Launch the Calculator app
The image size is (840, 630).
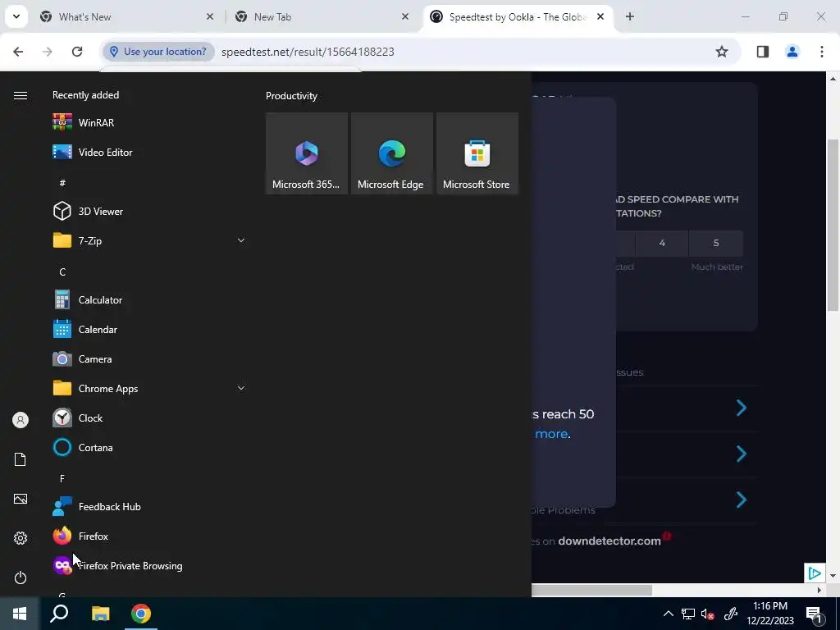pos(149,300)
